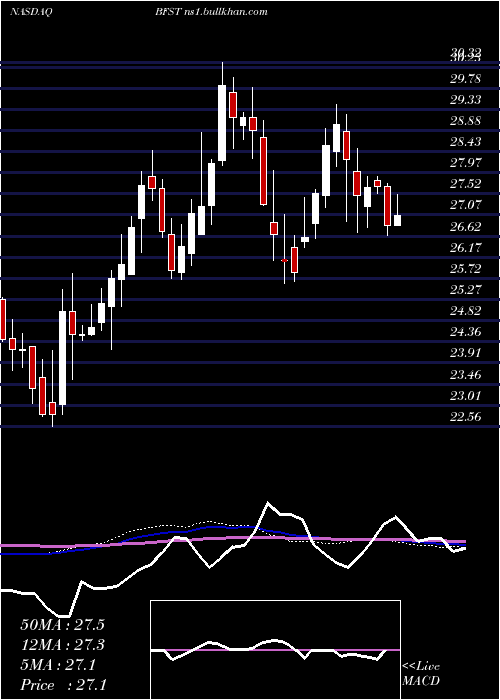Click the 23.01 price axis label
Image resolution: width=500 pixels, height=700 pixels.
pos(466,396)
